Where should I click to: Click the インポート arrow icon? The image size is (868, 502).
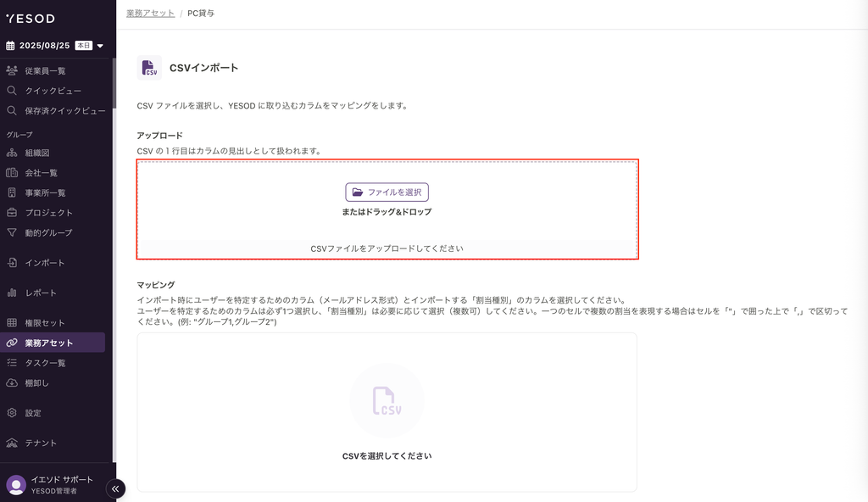tap(12, 263)
